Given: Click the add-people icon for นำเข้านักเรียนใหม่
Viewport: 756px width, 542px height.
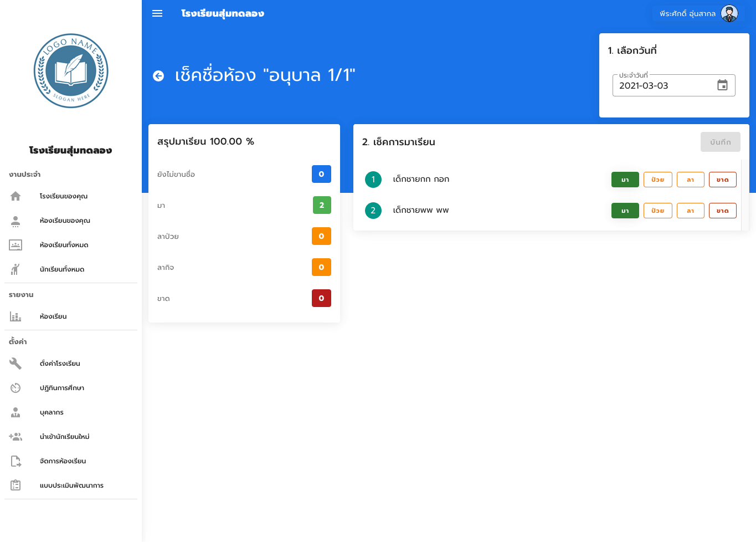Looking at the screenshot, I should tap(16, 437).
